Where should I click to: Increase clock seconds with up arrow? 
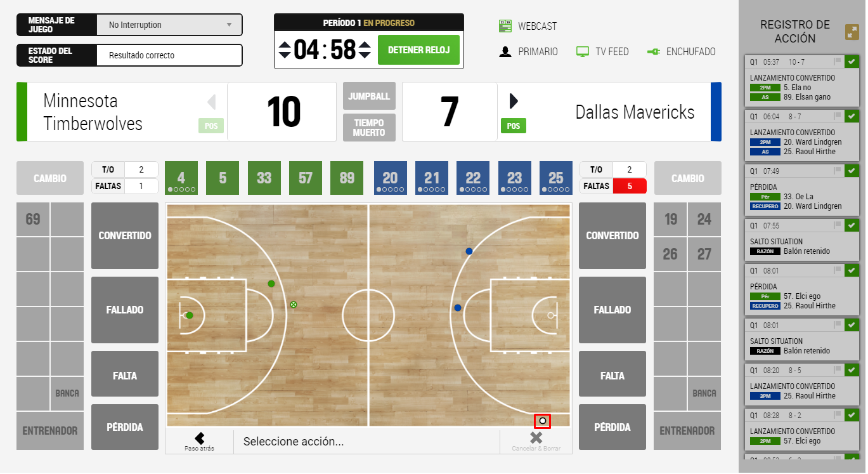click(x=364, y=44)
